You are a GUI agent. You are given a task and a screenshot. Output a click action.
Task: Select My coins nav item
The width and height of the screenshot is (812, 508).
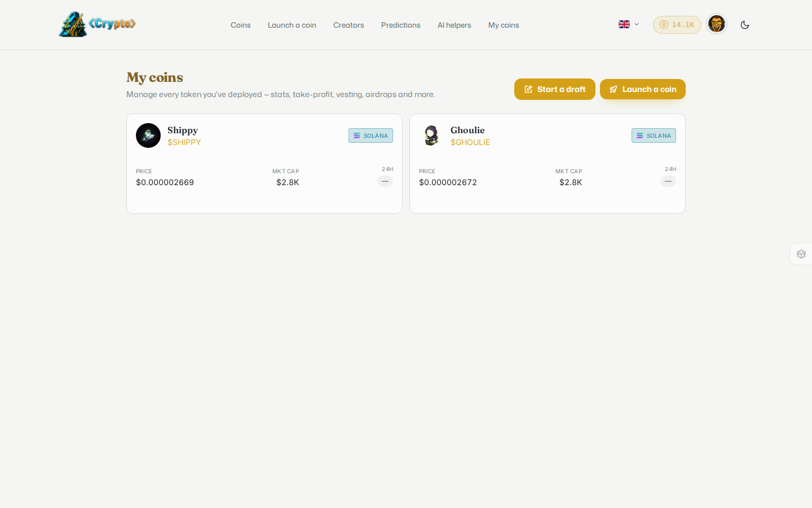(x=504, y=25)
